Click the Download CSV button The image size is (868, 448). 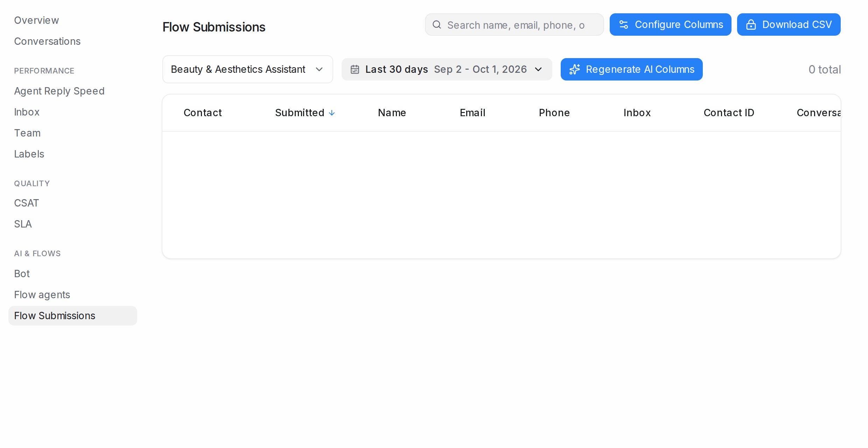(x=789, y=24)
